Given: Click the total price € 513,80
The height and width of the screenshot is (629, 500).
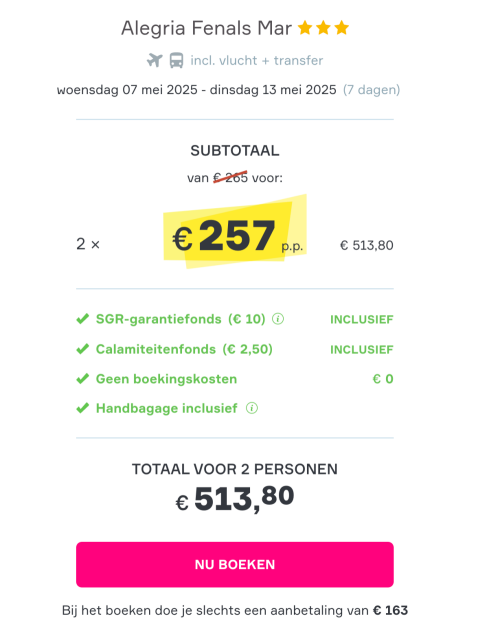Looking at the screenshot, I should pos(235,499).
